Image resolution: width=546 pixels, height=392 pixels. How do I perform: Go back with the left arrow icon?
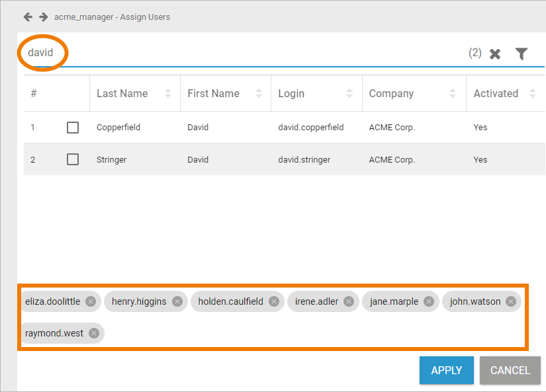tap(28, 17)
